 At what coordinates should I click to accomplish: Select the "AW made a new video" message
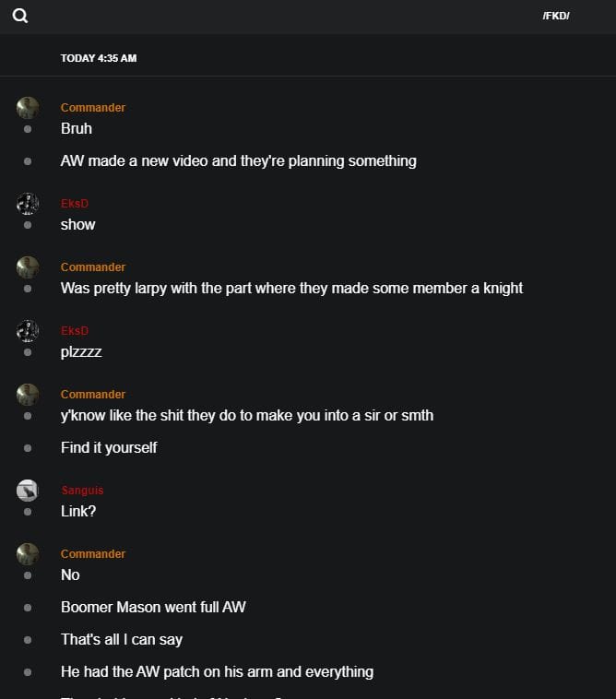point(238,161)
